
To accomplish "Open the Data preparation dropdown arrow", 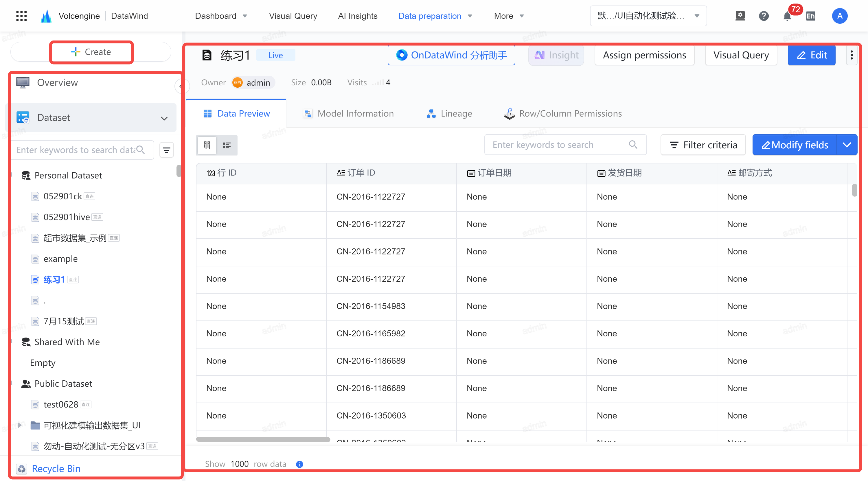I will pyautogui.click(x=470, y=16).
